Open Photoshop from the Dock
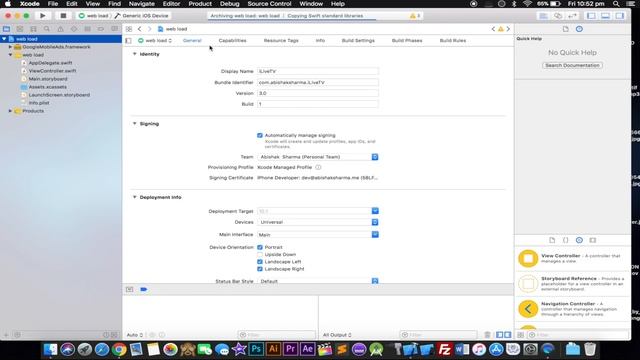This screenshot has height=360, width=640. 256,349
